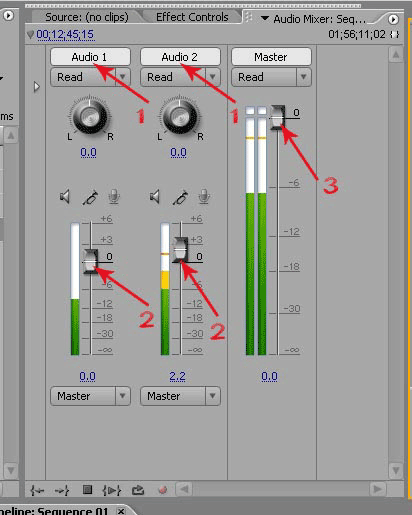Click the mixer vertical scrollbar up arrow
The width and height of the screenshot is (412, 515).
click(396, 54)
